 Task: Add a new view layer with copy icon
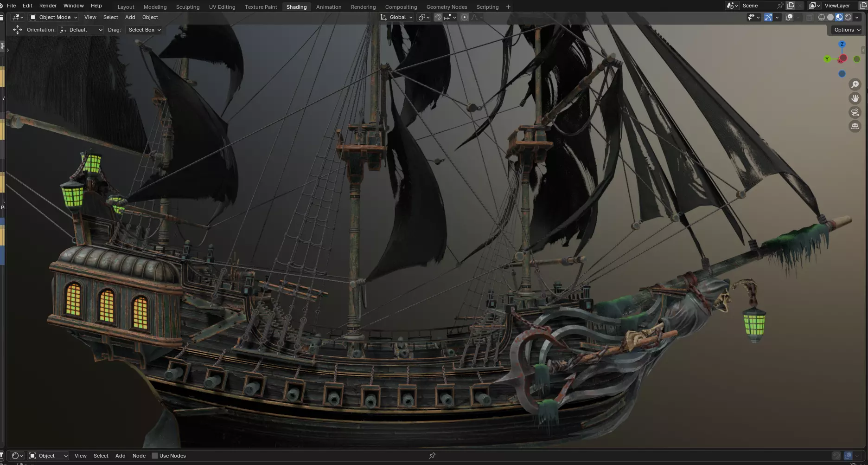[863, 6]
